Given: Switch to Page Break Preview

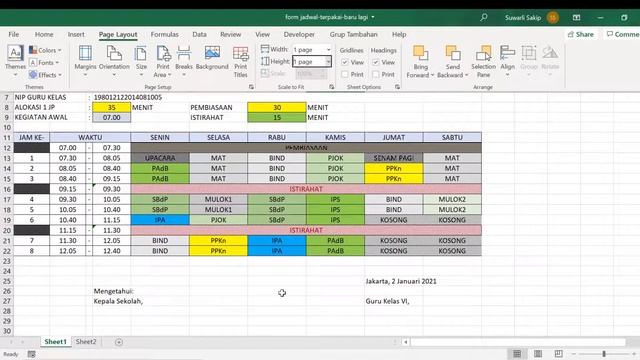Looking at the screenshot, I should (x=558, y=353).
